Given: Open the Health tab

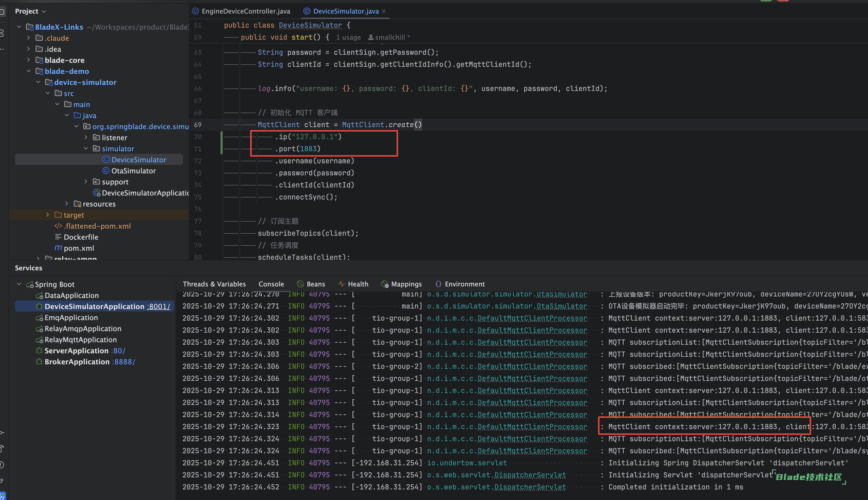Looking at the screenshot, I should click(358, 284).
